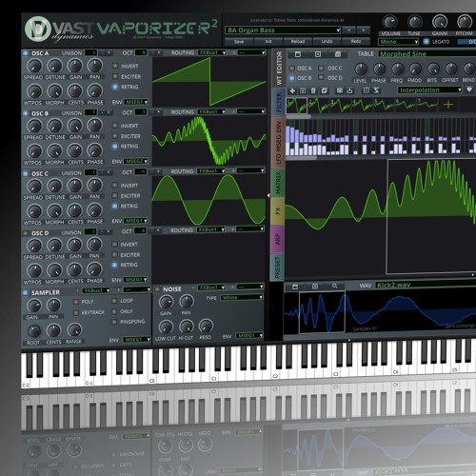
Task: Switch to the WT EDITOR tab
Action: tap(279, 69)
